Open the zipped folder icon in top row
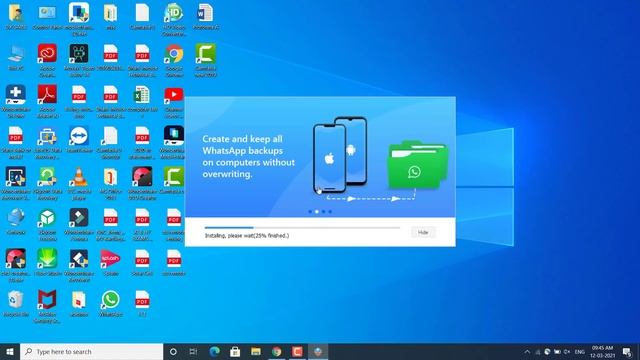The width and height of the screenshot is (640, 360). (x=111, y=17)
